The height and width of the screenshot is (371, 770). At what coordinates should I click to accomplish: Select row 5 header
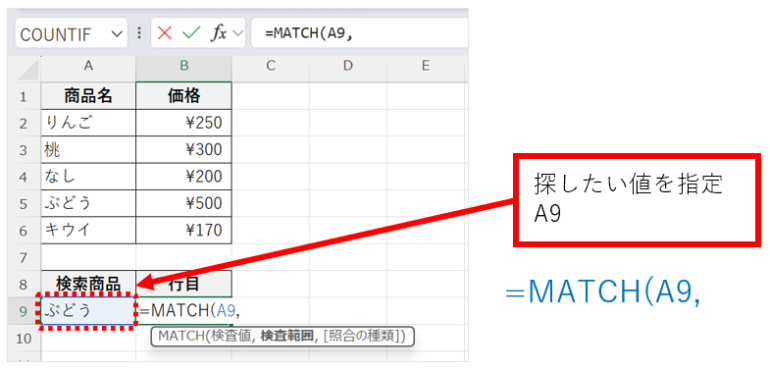click(24, 203)
